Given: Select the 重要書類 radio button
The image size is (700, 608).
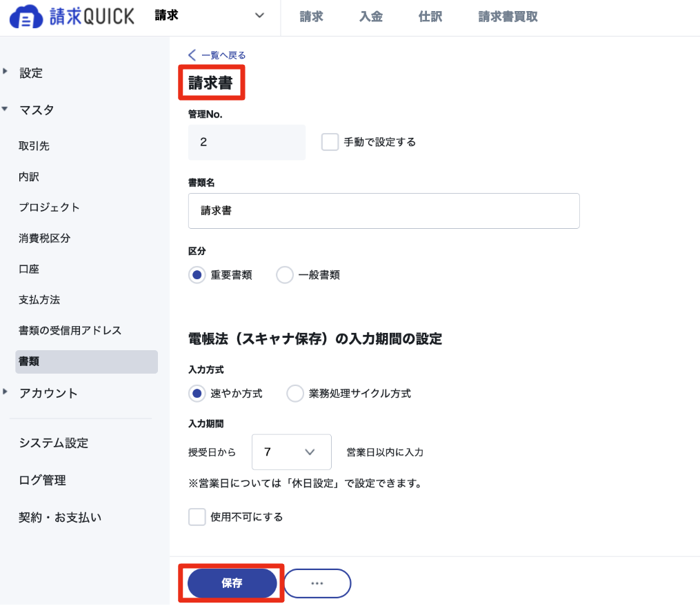Looking at the screenshot, I should point(197,275).
